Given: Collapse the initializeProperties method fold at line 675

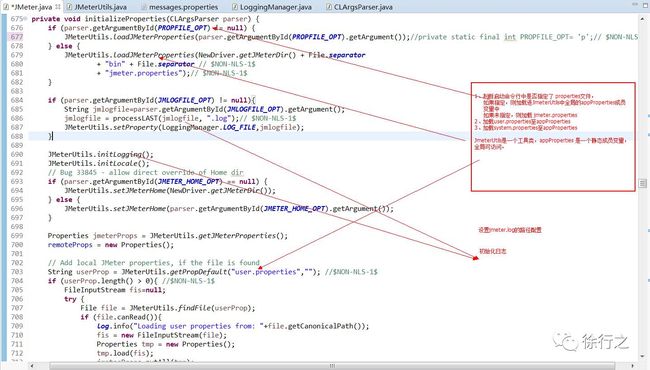Looking at the screenshot, I should [x=25, y=19].
